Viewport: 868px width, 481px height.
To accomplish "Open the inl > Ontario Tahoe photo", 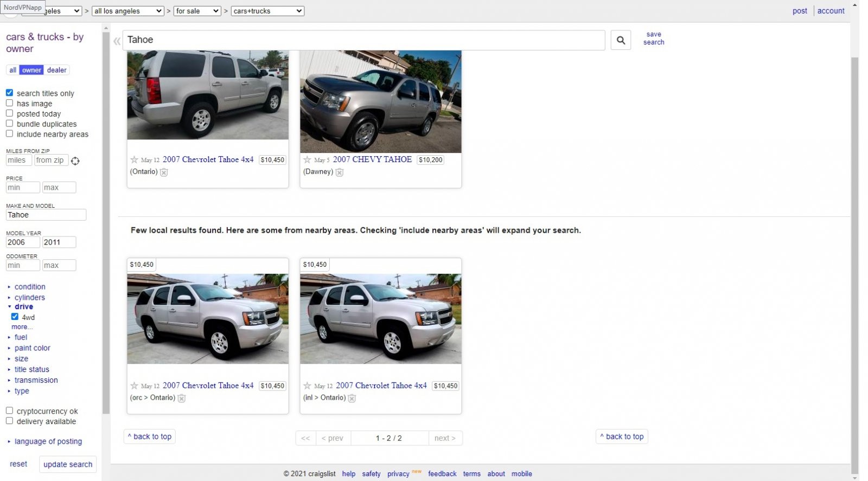I will [x=381, y=319].
